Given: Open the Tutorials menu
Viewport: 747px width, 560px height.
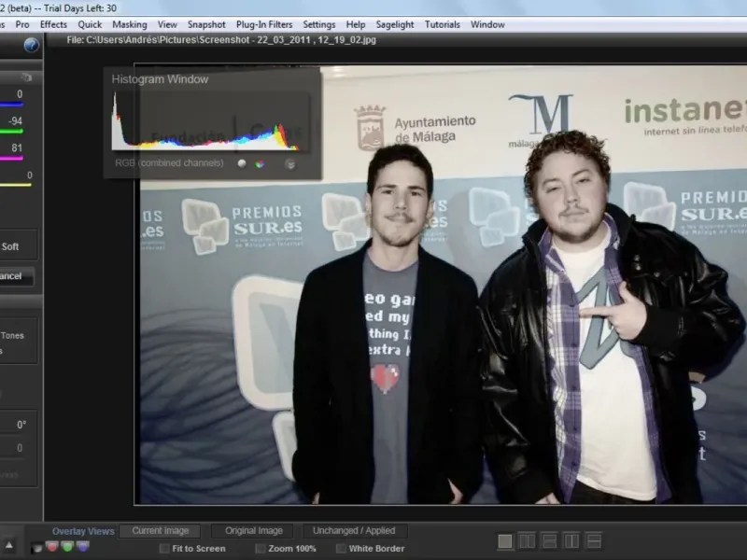Looking at the screenshot, I should [x=443, y=25].
